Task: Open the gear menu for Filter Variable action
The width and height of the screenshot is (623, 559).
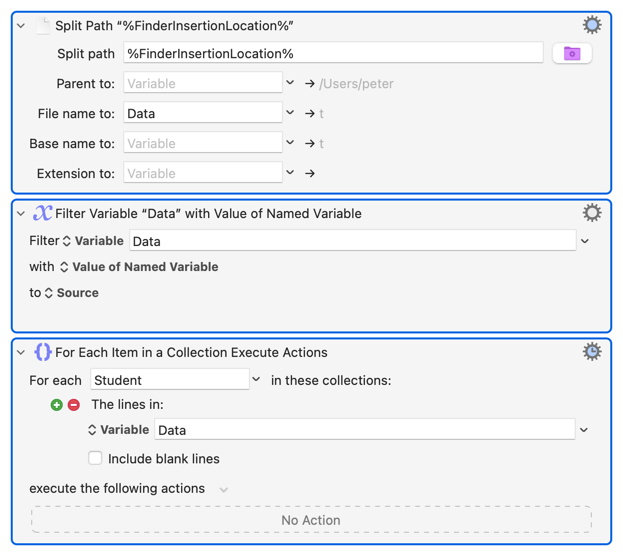Action: (592, 212)
